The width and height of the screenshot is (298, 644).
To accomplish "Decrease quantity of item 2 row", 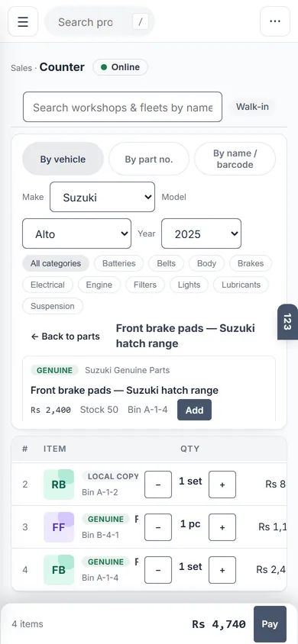I will pyautogui.click(x=158, y=485).
